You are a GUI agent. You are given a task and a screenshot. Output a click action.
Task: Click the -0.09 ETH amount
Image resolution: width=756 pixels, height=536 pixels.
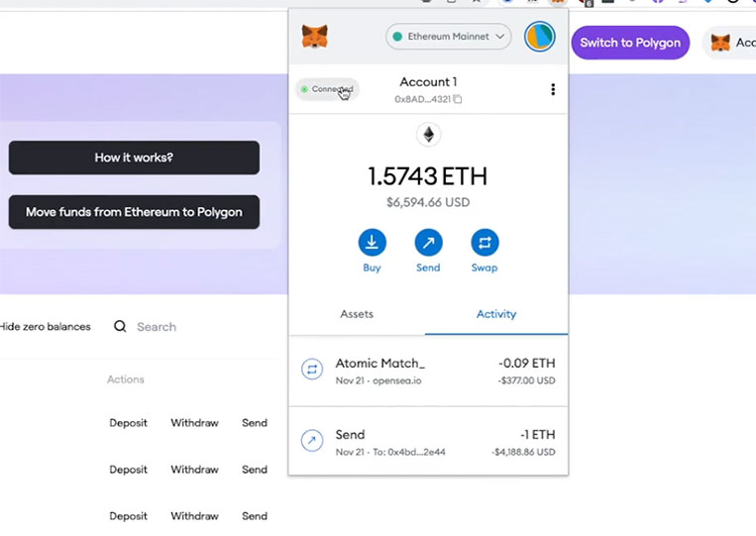[526, 363]
